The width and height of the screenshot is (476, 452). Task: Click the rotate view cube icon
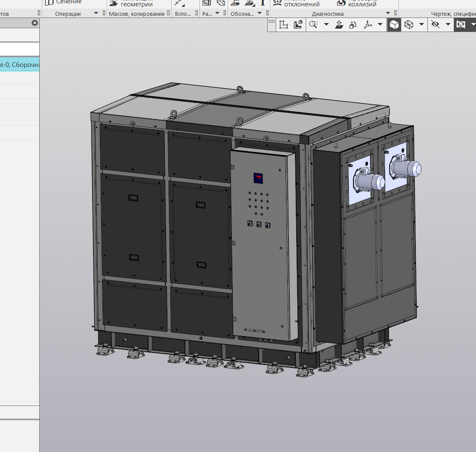[x=353, y=25]
